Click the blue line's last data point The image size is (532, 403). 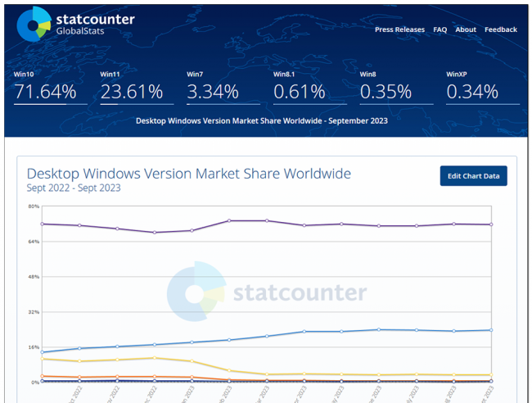click(491, 330)
